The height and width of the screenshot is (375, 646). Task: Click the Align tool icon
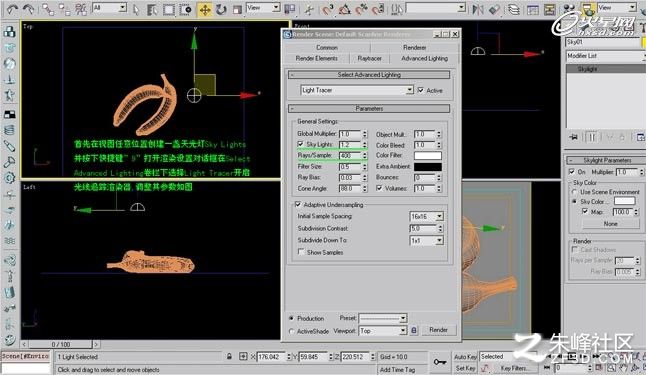(494, 9)
